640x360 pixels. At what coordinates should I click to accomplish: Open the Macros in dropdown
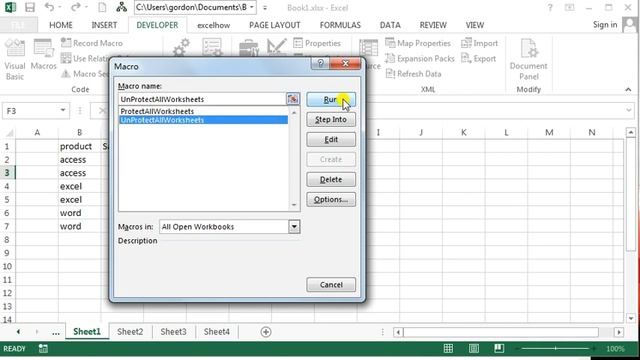[294, 227]
